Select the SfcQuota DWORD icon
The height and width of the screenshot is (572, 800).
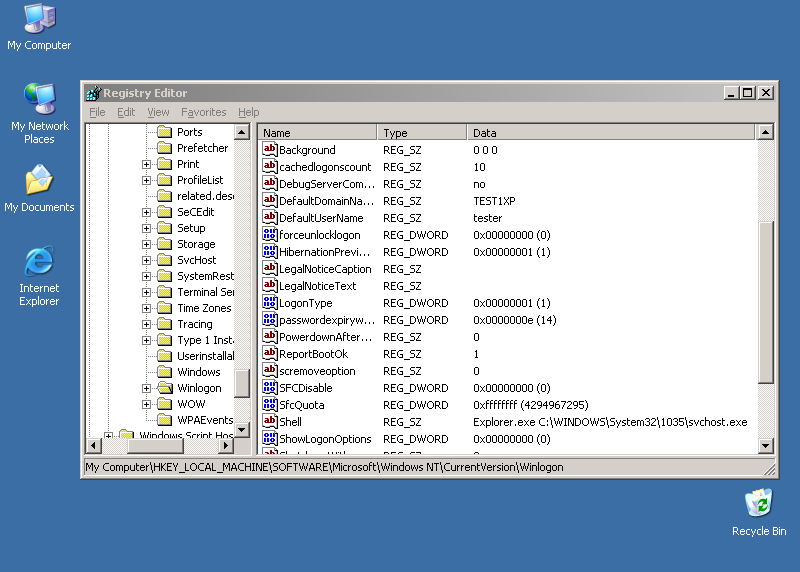269,404
